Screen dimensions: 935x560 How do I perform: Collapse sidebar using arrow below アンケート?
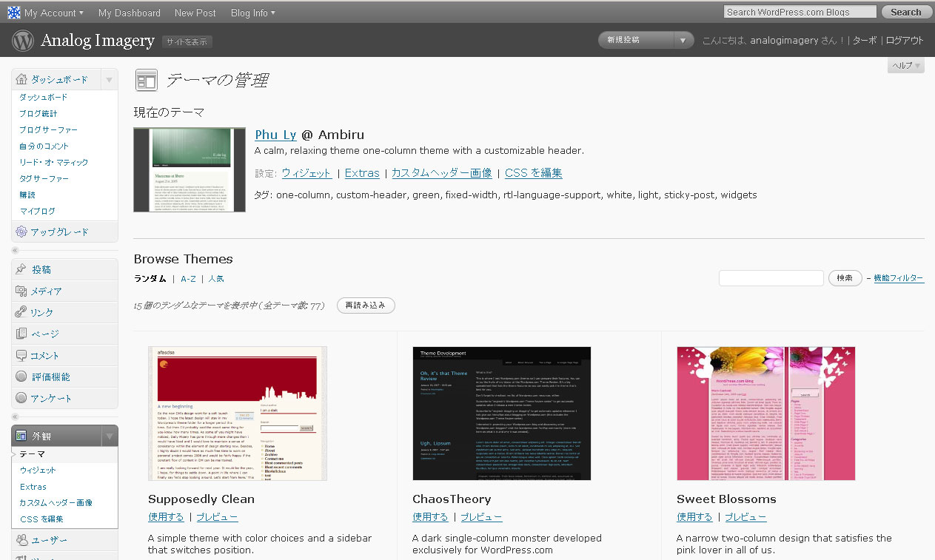coord(16,417)
